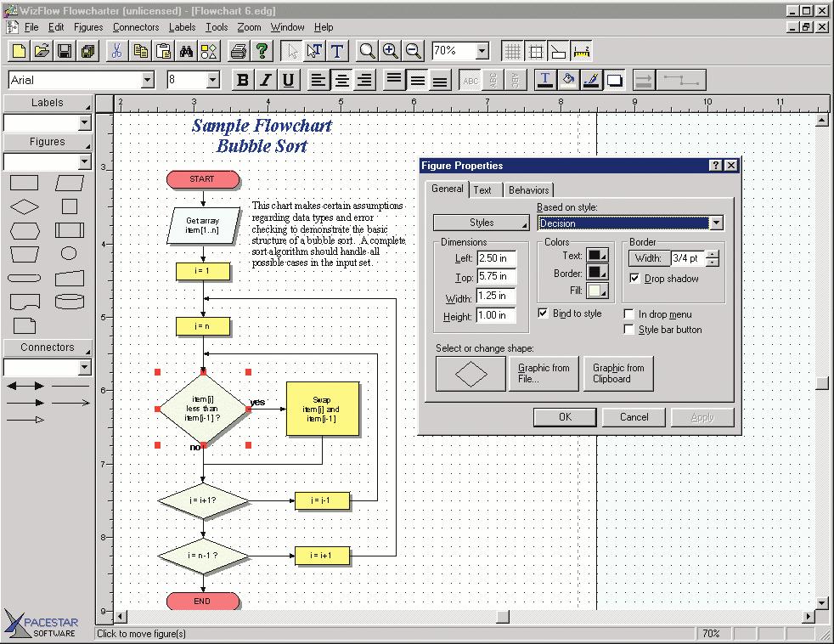
Task: Center align text horizontally
Action: click(341, 81)
